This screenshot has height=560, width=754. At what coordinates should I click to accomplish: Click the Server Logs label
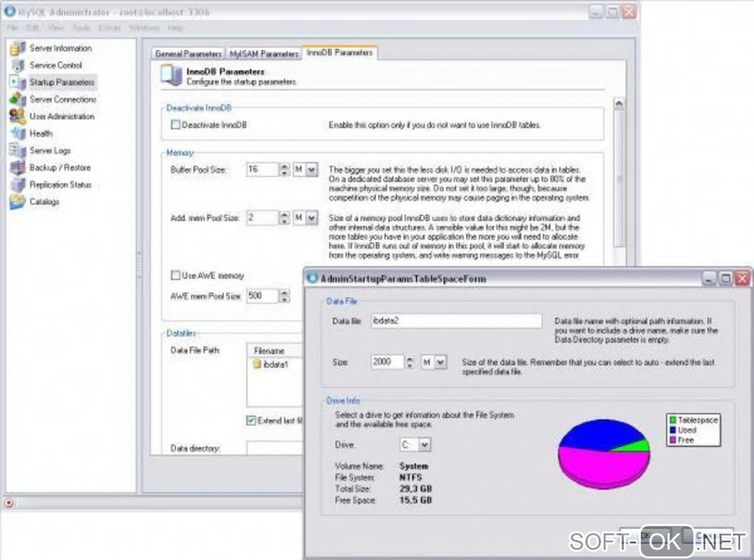50,151
